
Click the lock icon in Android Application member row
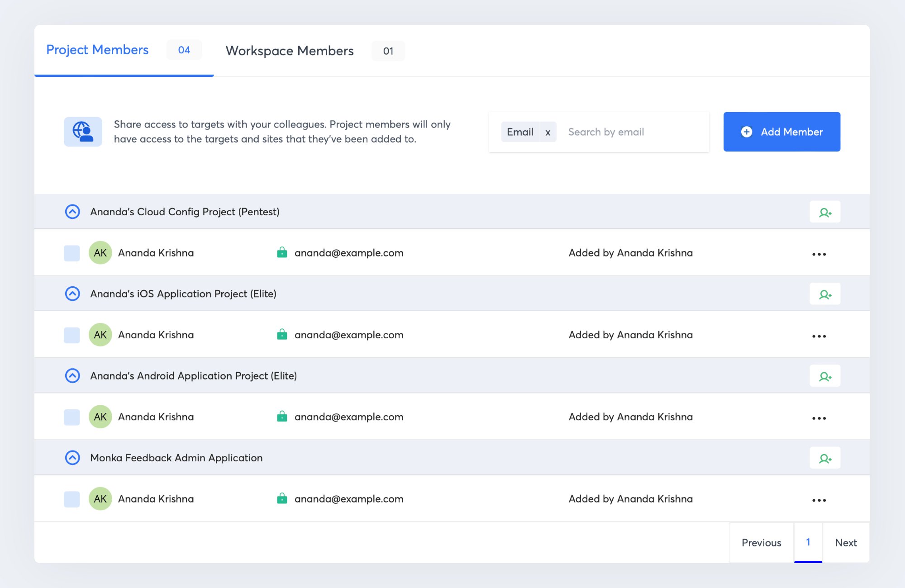click(x=282, y=416)
